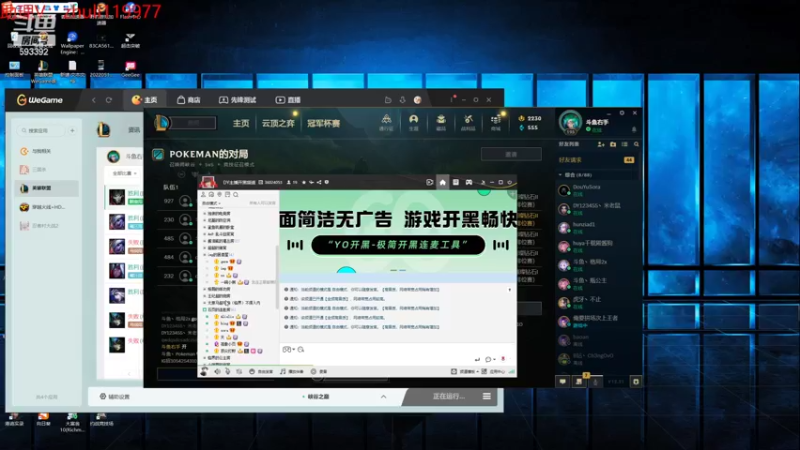This screenshot has height=450, width=800.
Task: Select 英雄联盟 in WeGame sidebar
Action: point(47,188)
